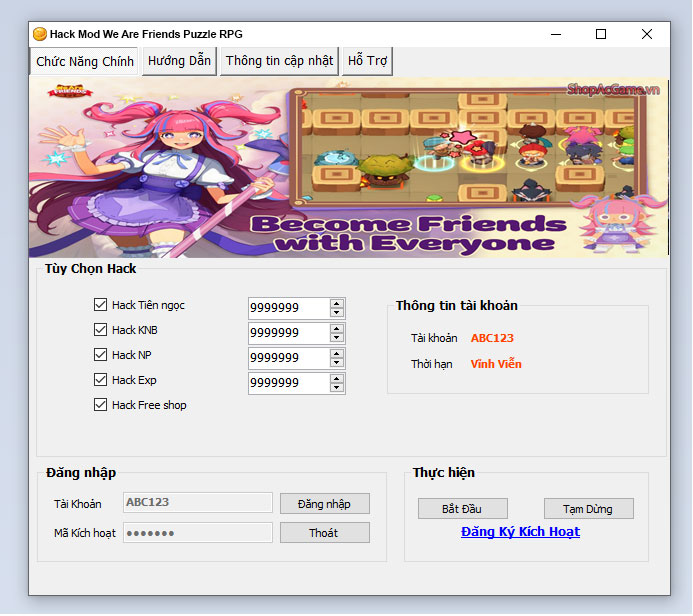Disable the Hack NP checkbox
Image resolution: width=693 pixels, height=616 pixels.
tap(100, 354)
